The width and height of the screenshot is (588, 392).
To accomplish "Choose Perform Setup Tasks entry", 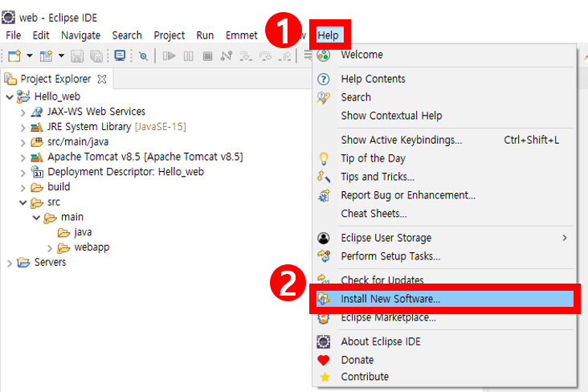I will 444,256.
